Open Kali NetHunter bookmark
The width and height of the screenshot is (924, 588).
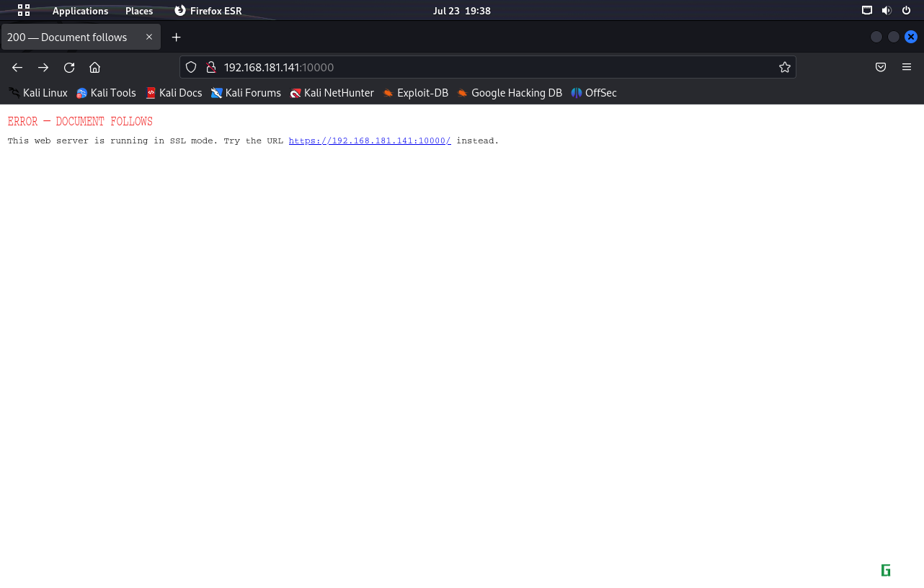(332, 92)
